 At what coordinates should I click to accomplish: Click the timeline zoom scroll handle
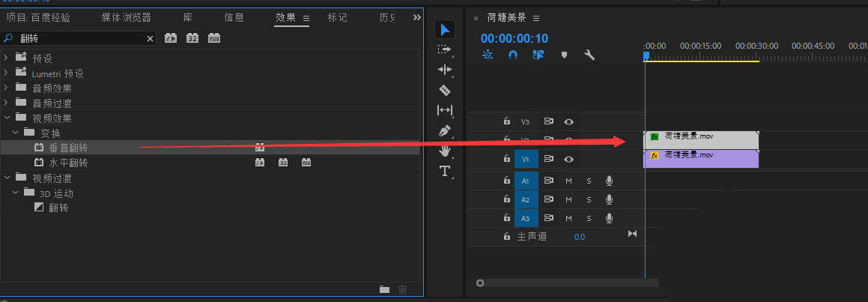coord(480,283)
